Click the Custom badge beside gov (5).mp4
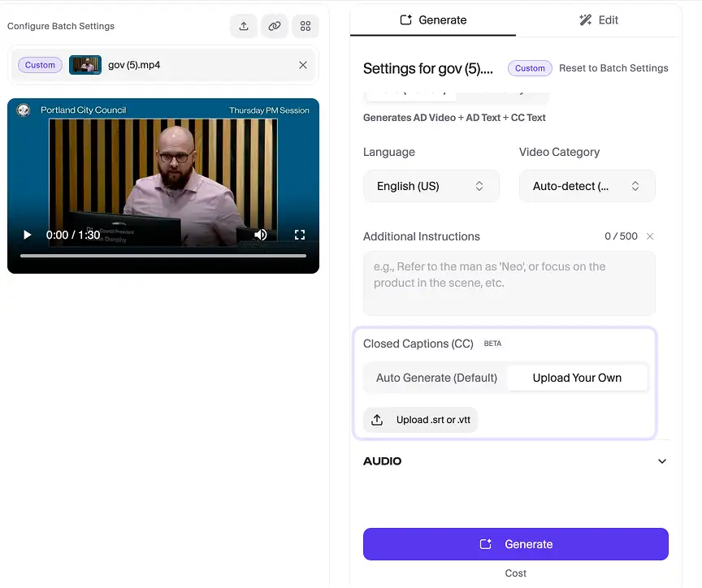The width and height of the screenshot is (702, 588). (x=40, y=65)
